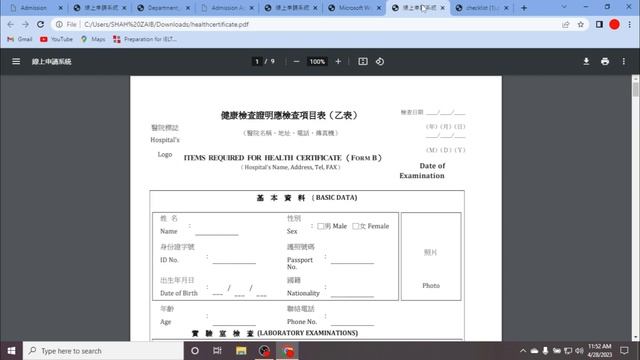Image resolution: width=640 pixels, height=360 pixels.
Task: Click the network icon in system tray
Action: click(568, 351)
